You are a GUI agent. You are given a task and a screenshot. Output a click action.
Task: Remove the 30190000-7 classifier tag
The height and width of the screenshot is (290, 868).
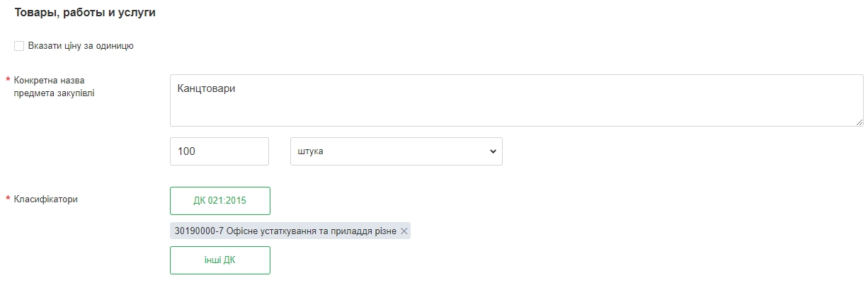click(x=404, y=231)
